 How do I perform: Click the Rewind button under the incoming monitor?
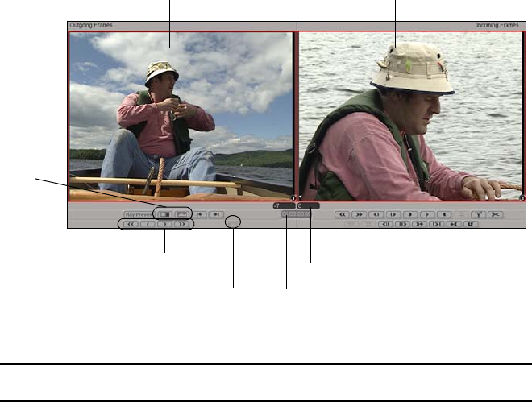pos(343,214)
